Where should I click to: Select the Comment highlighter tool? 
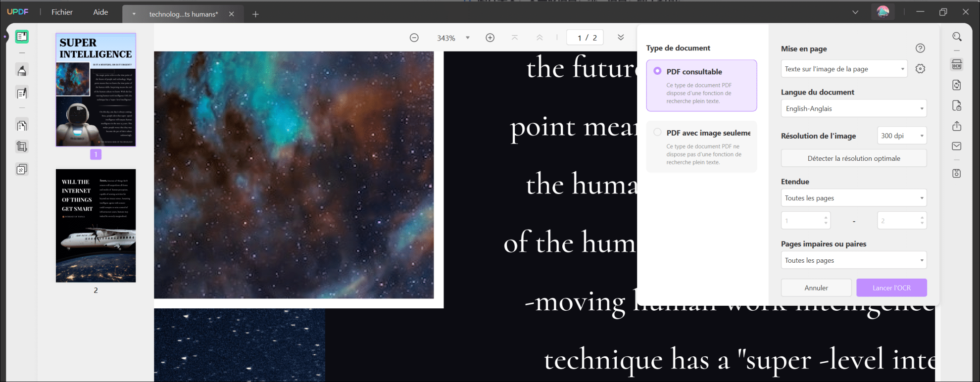click(x=22, y=71)
